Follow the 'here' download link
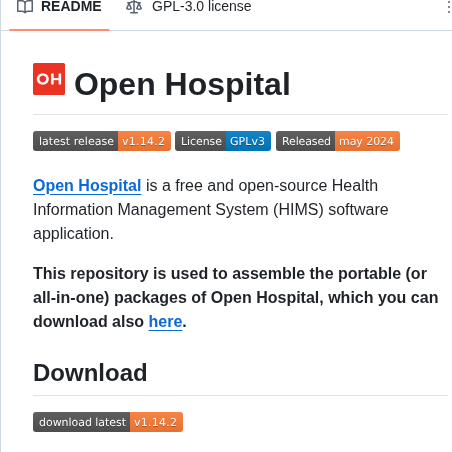 pos(165,322)
